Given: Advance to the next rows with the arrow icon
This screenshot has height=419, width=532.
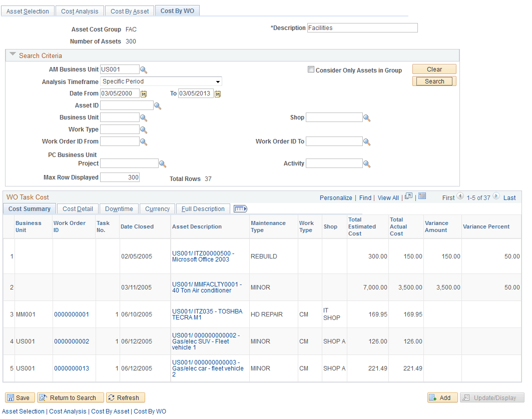Looking at the screenshot, I should pos(495,197).
